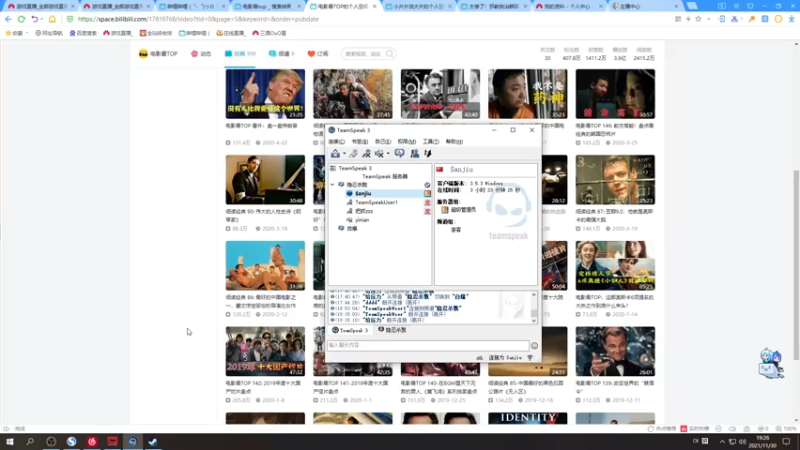Select the zzz user row below TeamSpeakUser1
The height and width of the screenshot is (450, 800).
pos(364,211)
